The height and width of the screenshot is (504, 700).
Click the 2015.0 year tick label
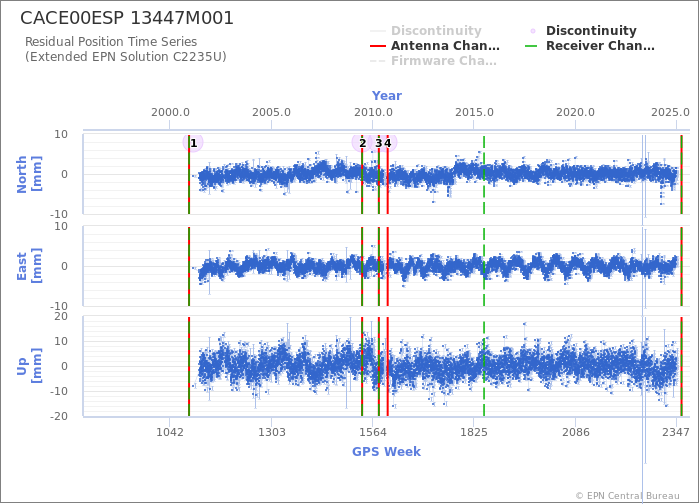pyautogui.click(x=474, y=112)
